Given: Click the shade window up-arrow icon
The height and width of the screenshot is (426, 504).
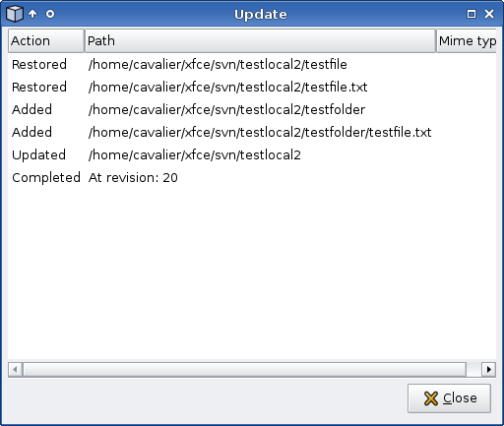Looking at the screenshot, I should (32, 14).
